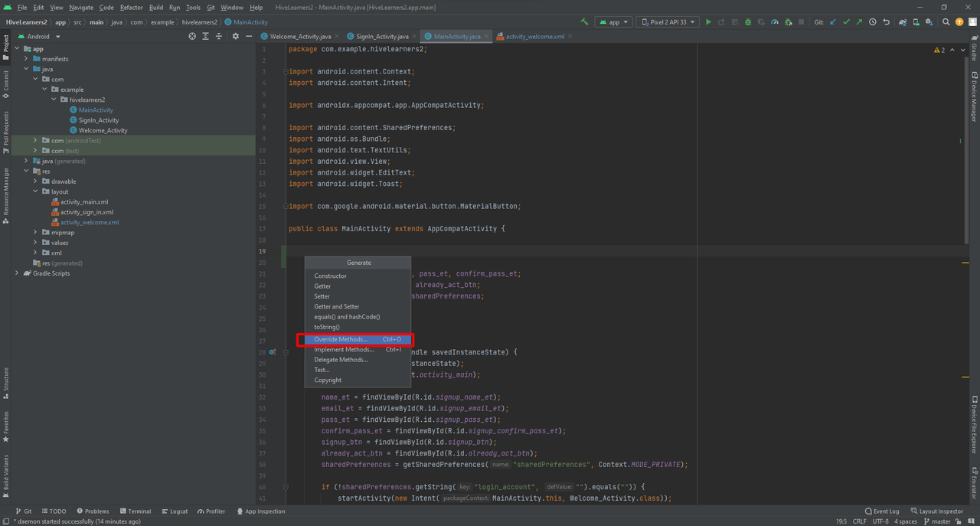
Task: Switch to the activity_welcome.xml tab
Action: [534, 36]
